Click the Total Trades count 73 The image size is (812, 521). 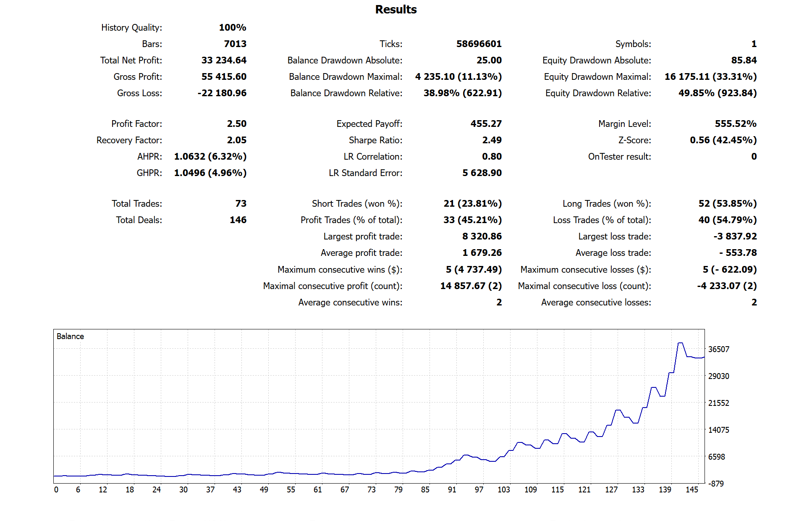[x=241, y=203]
